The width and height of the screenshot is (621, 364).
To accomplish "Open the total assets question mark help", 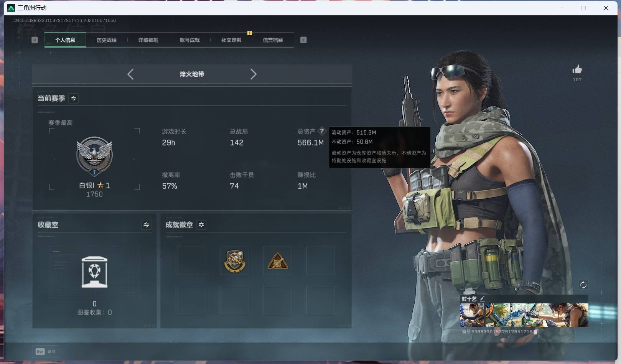I will click(x=322, y=131).
